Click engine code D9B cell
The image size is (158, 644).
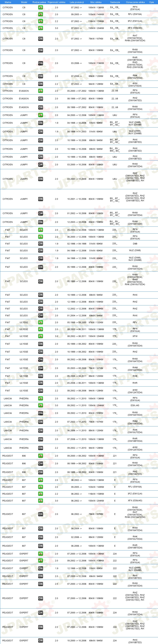pyautogui.click(x=135, y=243)
